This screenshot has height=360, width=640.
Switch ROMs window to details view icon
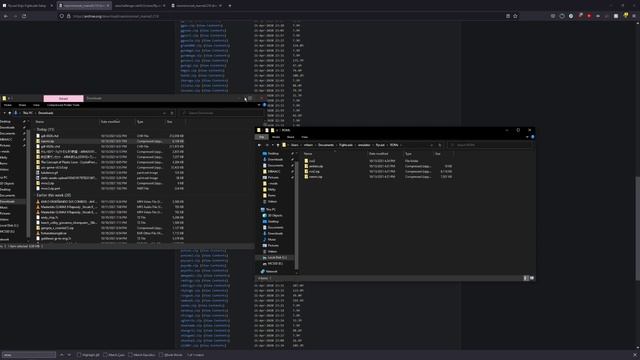click(526, 278)
